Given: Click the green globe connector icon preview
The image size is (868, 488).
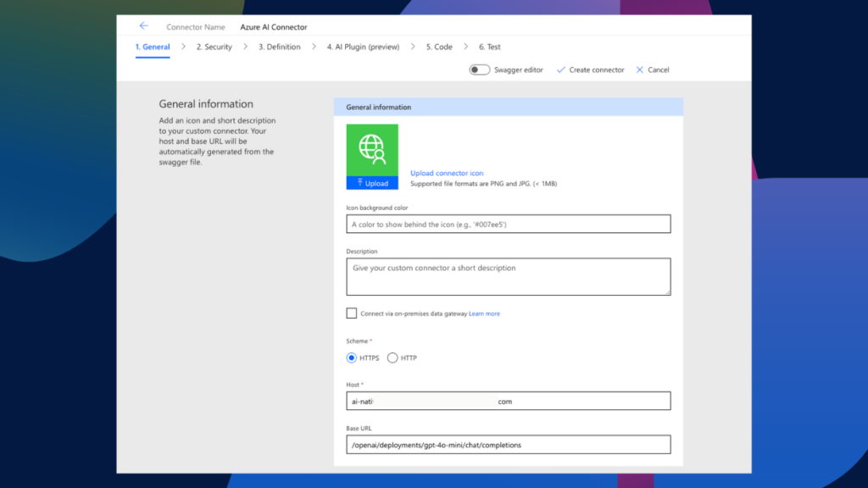Looking at the screenshot, I should pos(371,151).
